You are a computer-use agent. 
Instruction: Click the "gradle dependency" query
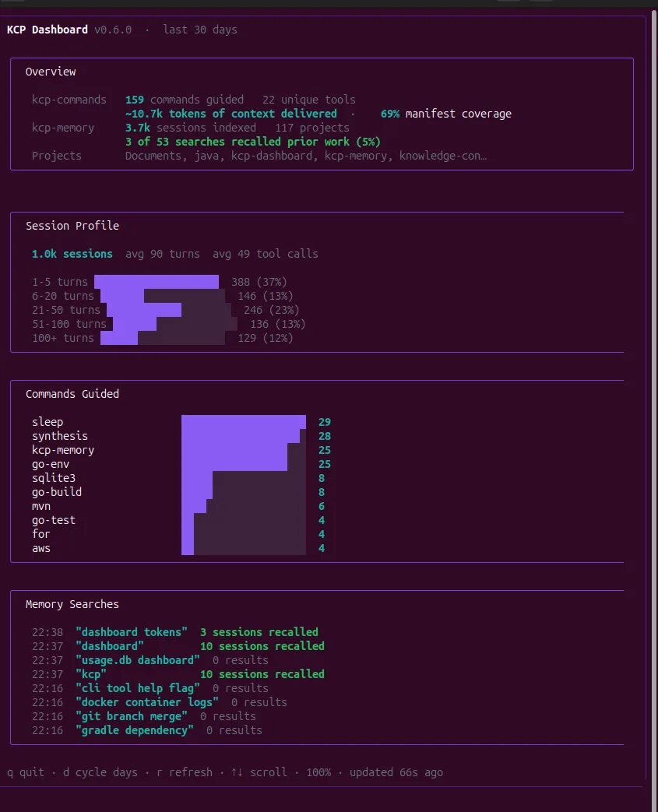135,730
